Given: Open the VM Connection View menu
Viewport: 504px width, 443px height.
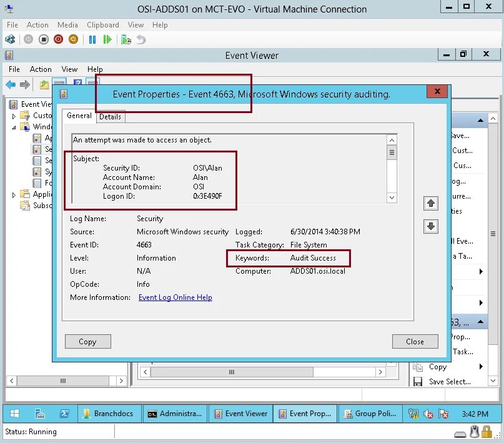Looking at the screenshot, I should click(136, 25).
